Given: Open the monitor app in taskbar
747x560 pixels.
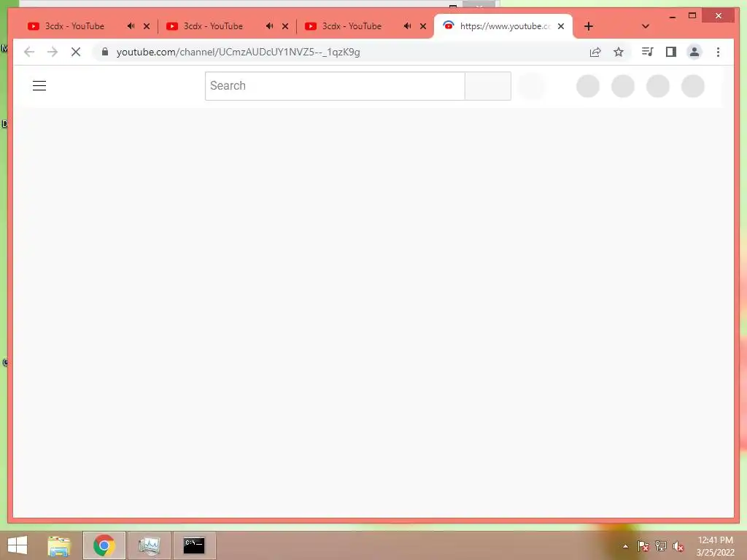Looking at the screenshot, I should [x=149, y=545].
